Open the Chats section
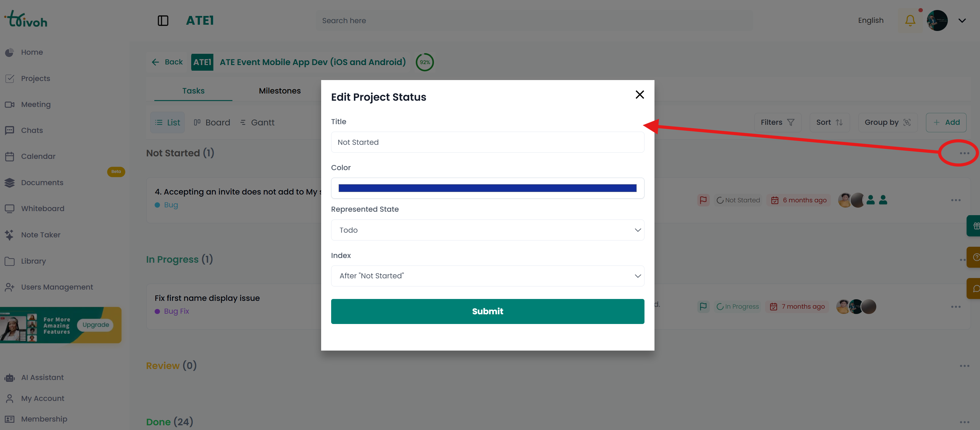The height and width of the screenshot is (430, 980). [x=32, y=130]
